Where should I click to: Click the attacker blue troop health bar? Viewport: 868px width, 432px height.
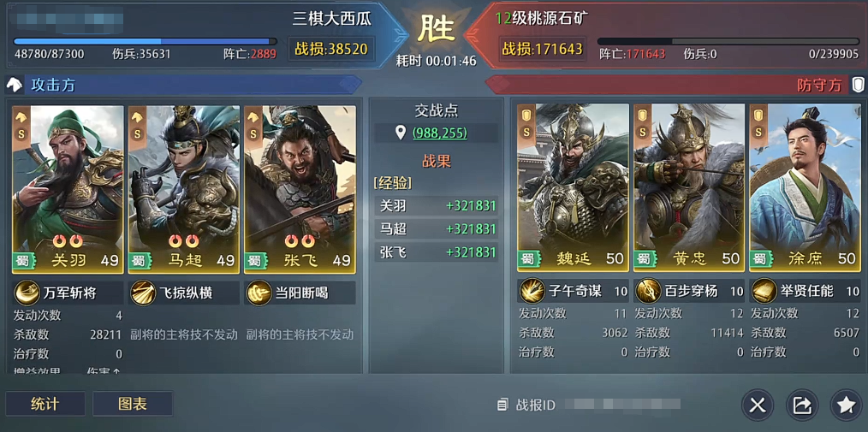pos(145,41)
